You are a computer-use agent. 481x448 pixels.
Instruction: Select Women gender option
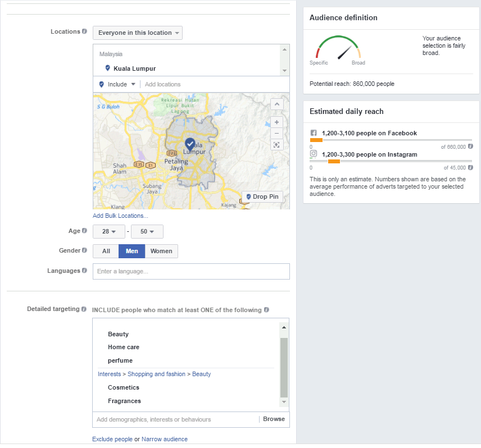coord(161,251)
